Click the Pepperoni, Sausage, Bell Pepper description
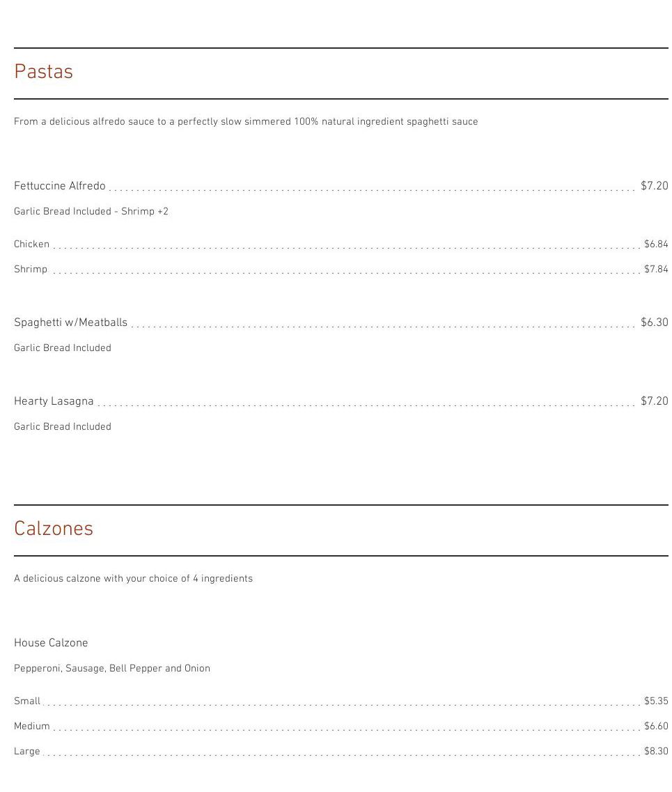672x792 pixels. pyautogui.click(x=112, y=669)
